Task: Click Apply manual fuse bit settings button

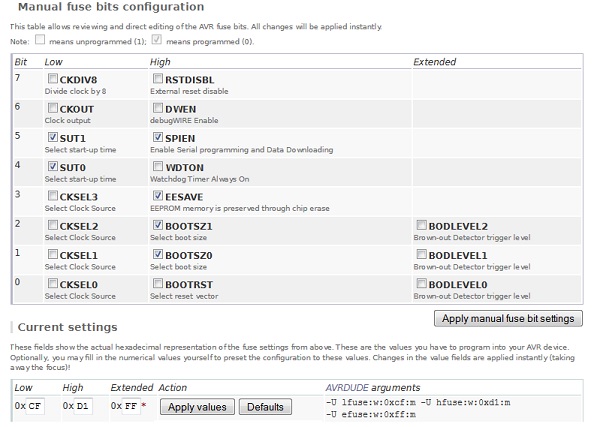Action: tap(508, 319)
